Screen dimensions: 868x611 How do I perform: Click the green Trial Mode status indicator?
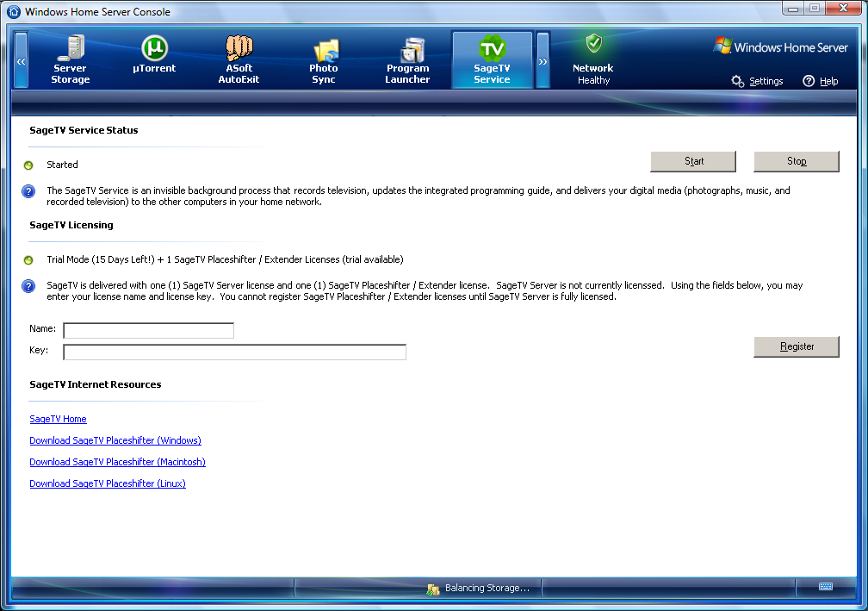coord(28,259)
